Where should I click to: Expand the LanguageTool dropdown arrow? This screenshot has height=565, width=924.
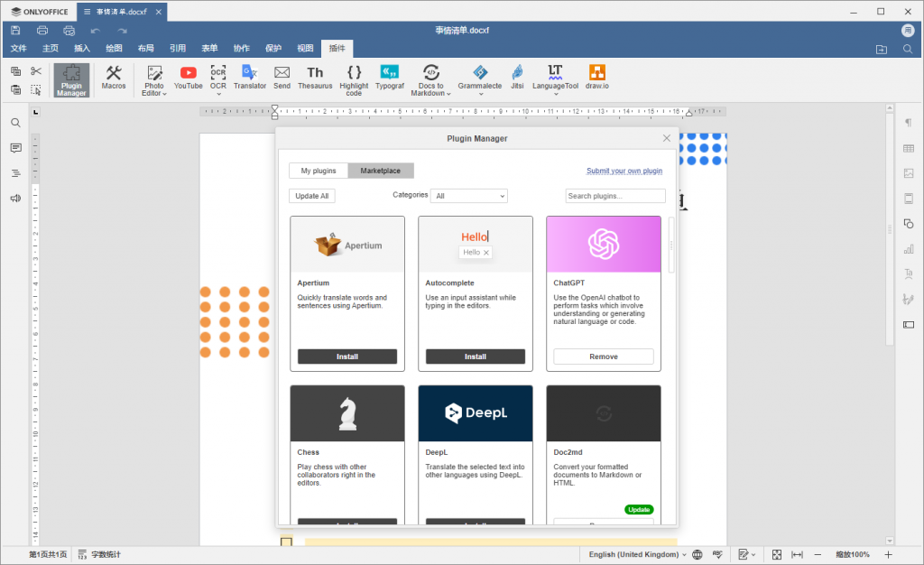point(555,94)
